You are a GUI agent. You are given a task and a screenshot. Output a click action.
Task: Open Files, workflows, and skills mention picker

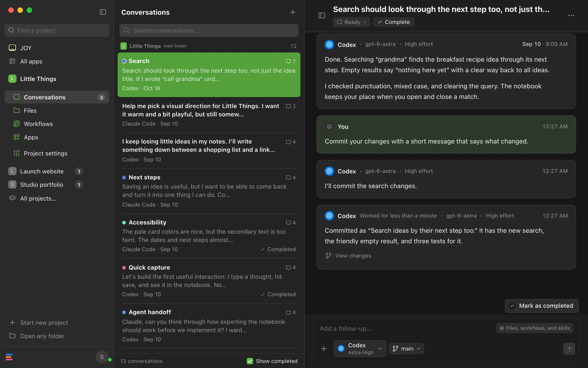(534, 328)
